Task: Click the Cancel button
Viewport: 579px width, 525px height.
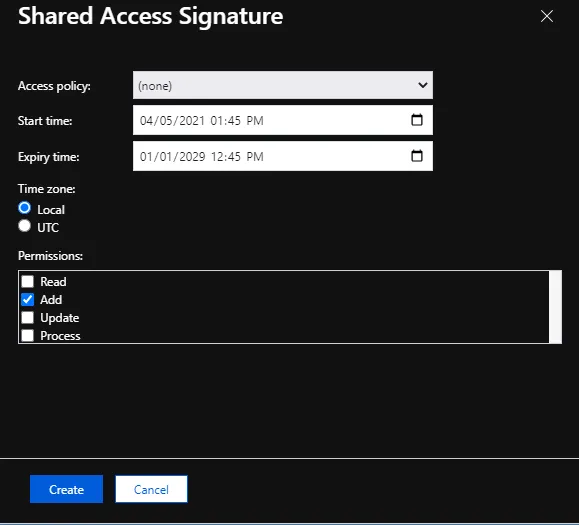Action: 151,489
